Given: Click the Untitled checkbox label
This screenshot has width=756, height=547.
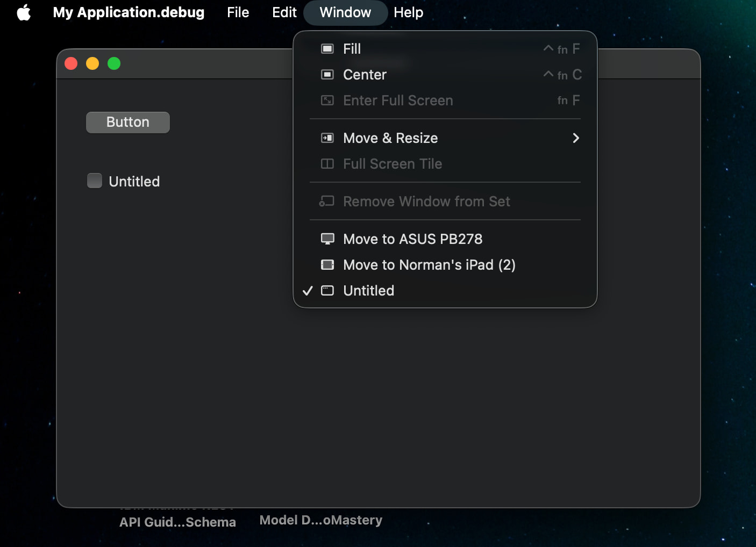Looking at the screenshot, I should 134,182.
